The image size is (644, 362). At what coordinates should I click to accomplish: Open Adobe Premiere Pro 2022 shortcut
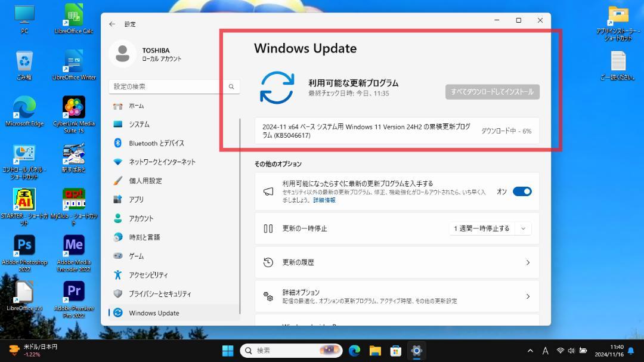74,299
